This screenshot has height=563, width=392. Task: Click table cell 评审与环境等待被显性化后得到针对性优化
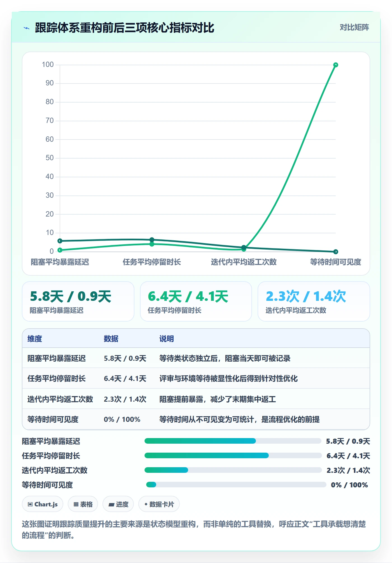(x=228, y=378)
